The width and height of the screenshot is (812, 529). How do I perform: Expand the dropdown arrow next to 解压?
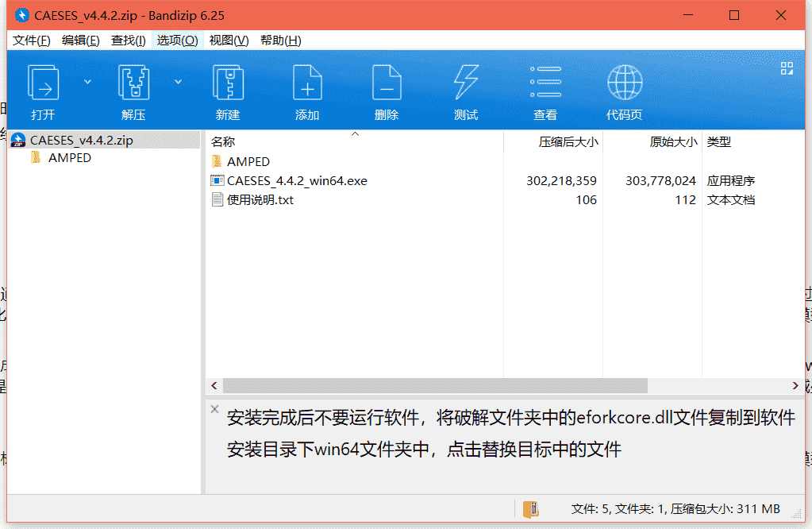(x=178, y=82)
